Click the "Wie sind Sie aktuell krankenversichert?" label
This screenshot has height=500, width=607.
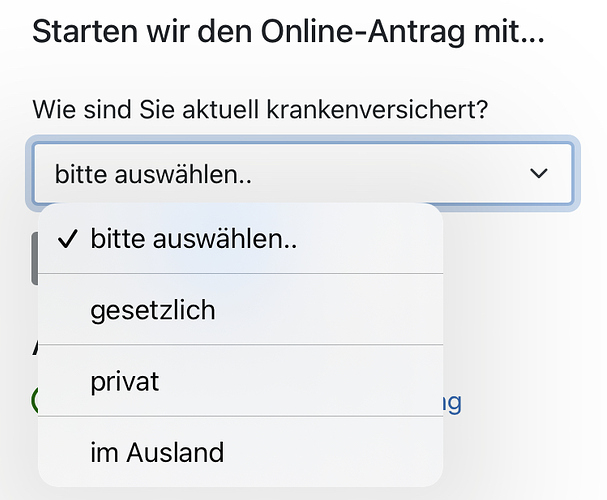click(x=260, y=110)
